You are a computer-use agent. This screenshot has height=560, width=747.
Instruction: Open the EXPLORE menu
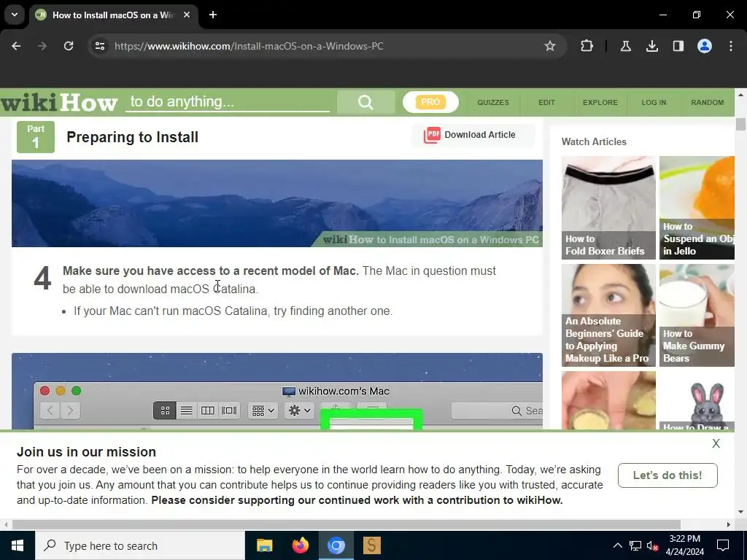[600, 102]
